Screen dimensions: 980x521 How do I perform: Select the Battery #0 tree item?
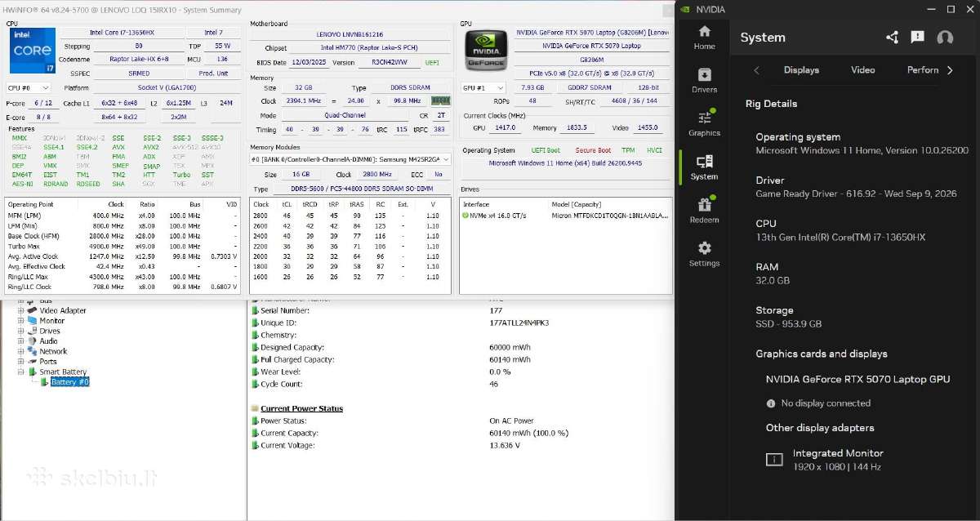[69, 382]
